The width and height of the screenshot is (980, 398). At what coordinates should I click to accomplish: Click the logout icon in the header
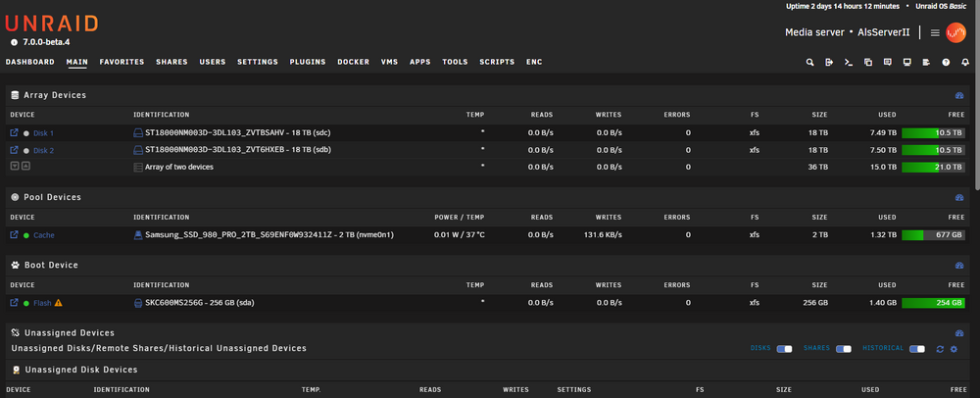[x=829, y=63]
